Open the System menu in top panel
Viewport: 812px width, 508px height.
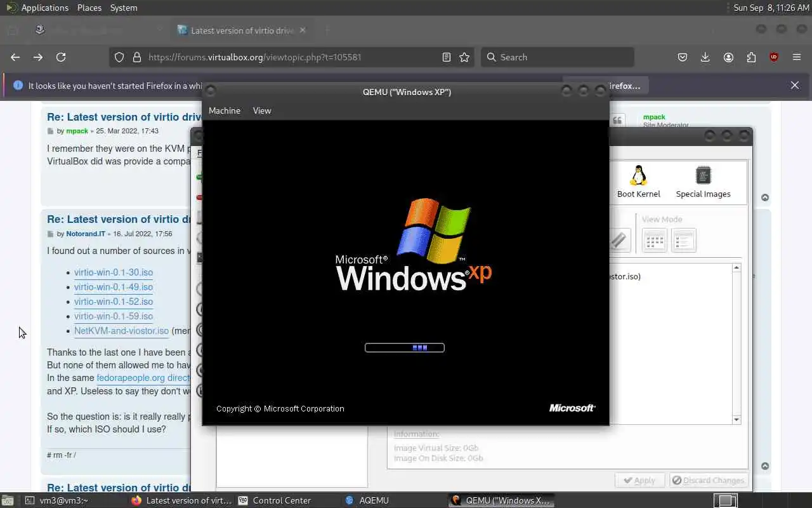(124, 8)
